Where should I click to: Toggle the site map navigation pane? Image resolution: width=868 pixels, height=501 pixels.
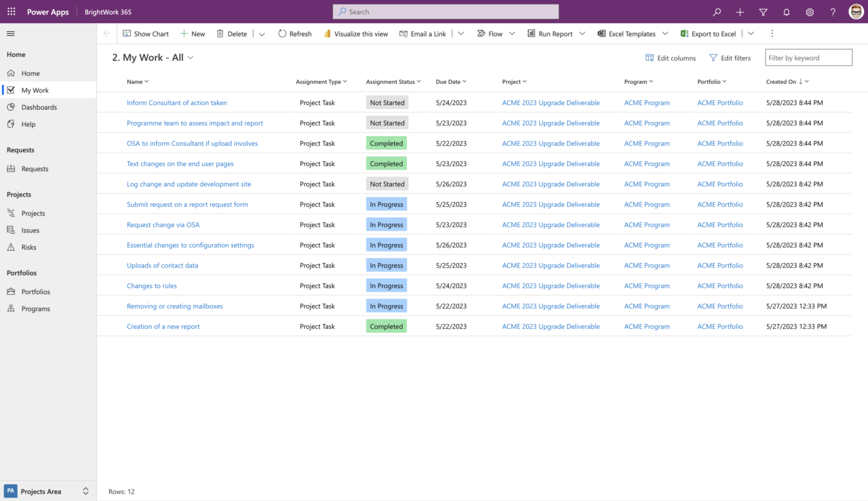pyautogui.click(x=10, y=33)
